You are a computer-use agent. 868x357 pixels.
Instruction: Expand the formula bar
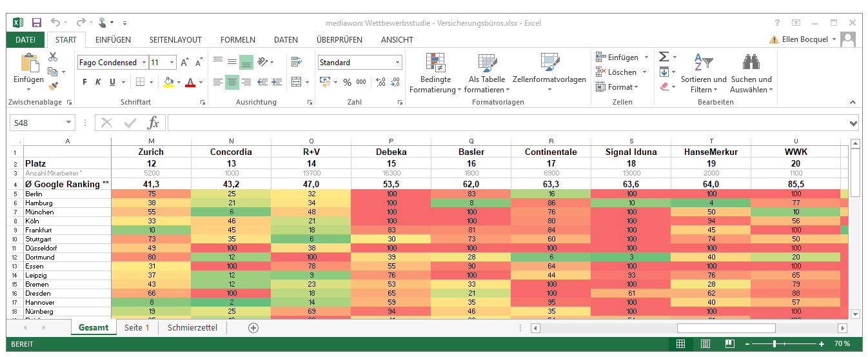click(854, 123)
